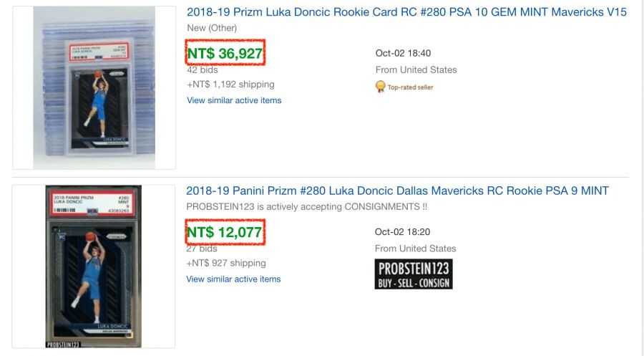Open the PSA 10 Gem Mint card thumbnail
Image resolution: width=644 pixels, height=356 pixels.
(94, 87)
